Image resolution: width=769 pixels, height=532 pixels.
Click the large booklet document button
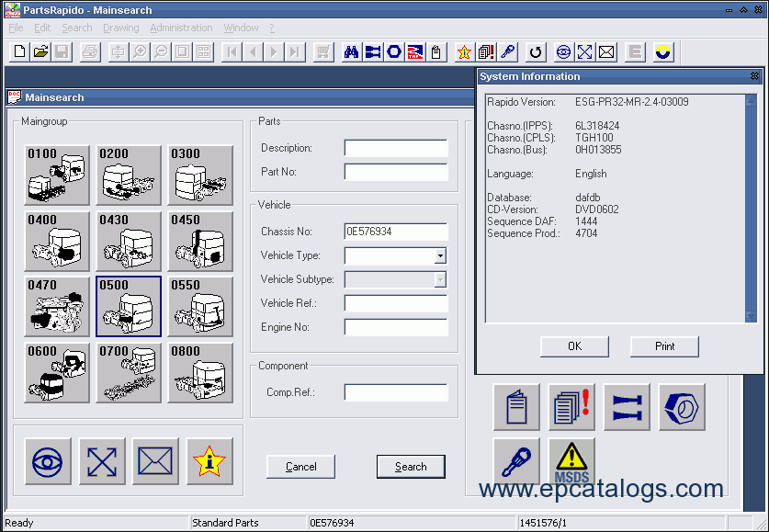(516, 407)
